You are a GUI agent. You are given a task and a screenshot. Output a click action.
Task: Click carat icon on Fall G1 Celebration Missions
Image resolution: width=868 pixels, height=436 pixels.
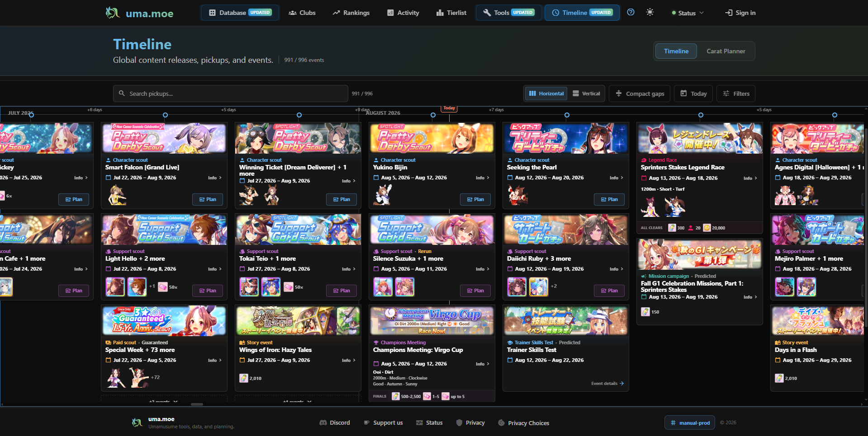click(x=645, y=312)
